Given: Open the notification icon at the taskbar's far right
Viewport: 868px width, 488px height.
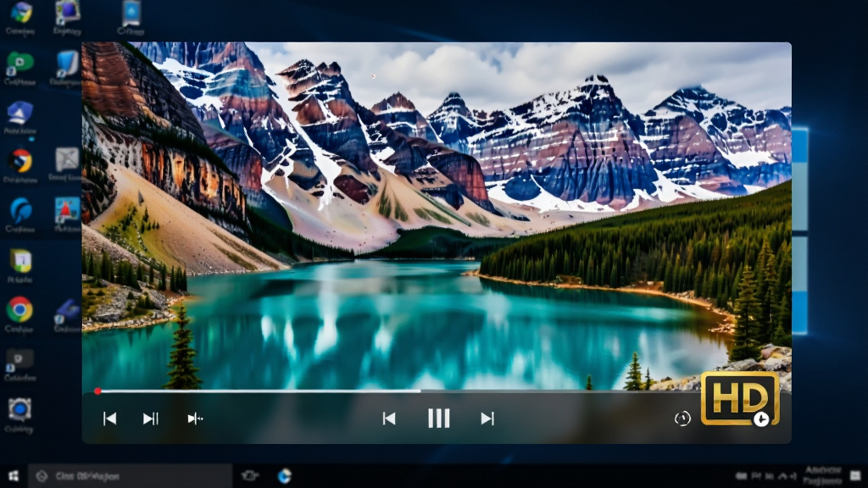Looking at the screenshot, I should click(855, 476).
